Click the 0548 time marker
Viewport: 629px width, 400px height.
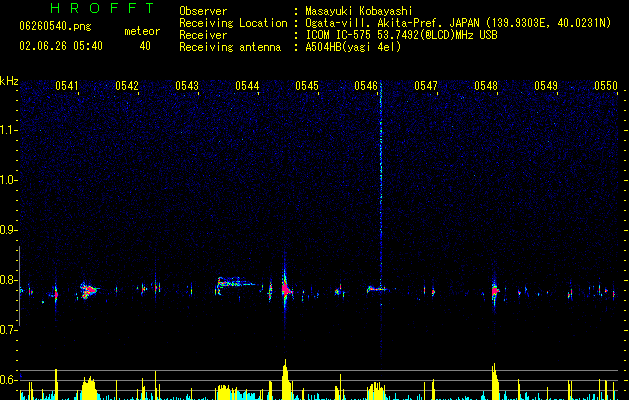pyautogui.click(x=486, y=86)
